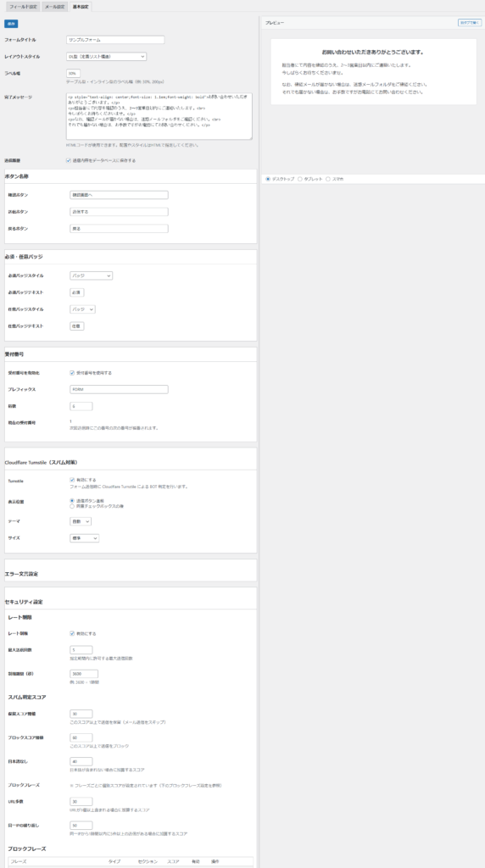This screenshot has height=868, width=485.
Task: Click the フォームタイトル input field
Action: (115, 40)
